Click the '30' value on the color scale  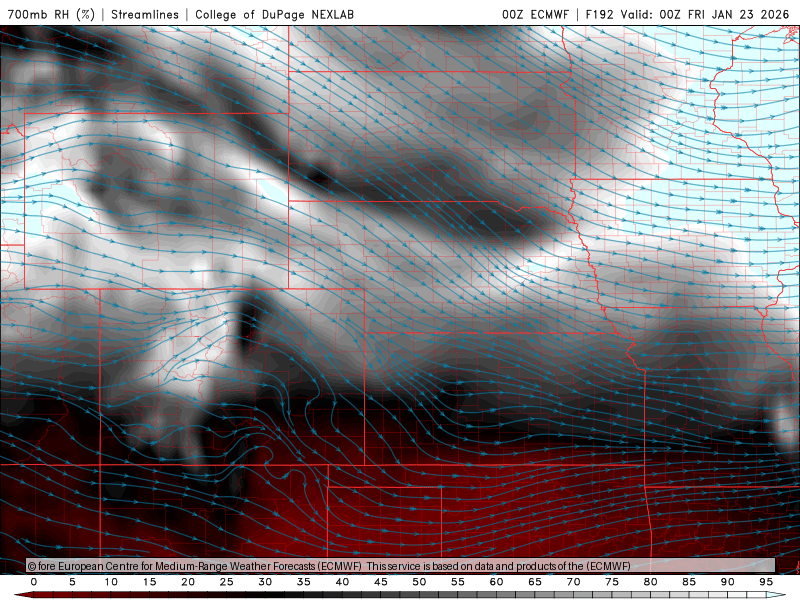click(265, 582)
